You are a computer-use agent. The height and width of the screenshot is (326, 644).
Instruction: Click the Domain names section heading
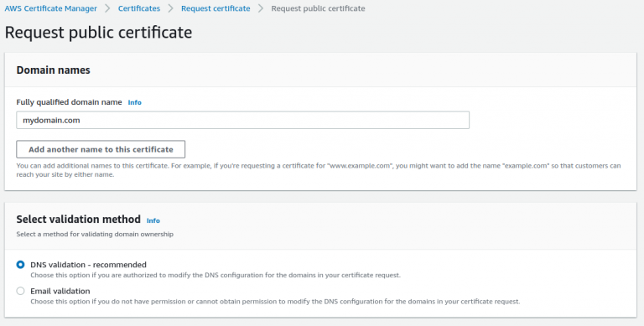(54, 70)
